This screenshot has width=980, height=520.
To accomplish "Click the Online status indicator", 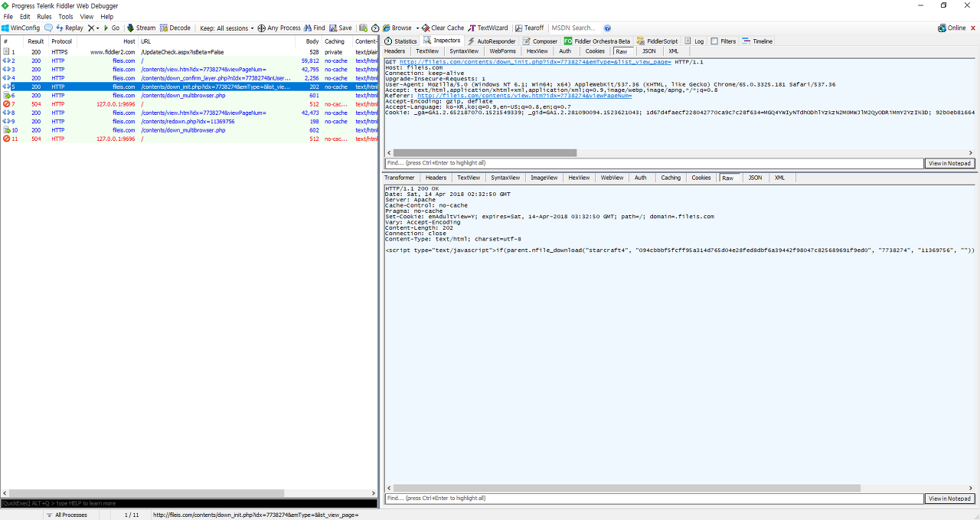I will pos(952,28).
